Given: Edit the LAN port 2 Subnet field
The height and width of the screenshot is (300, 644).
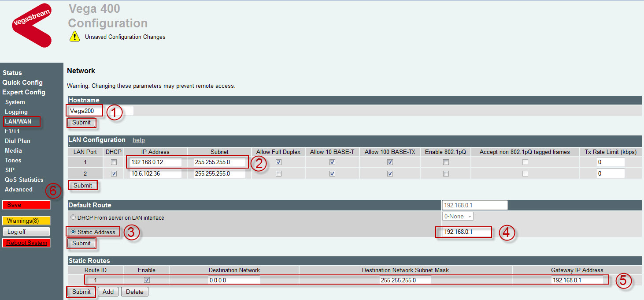Looking at the screenshot, I should pyautogui.click(x=219, y=174).
